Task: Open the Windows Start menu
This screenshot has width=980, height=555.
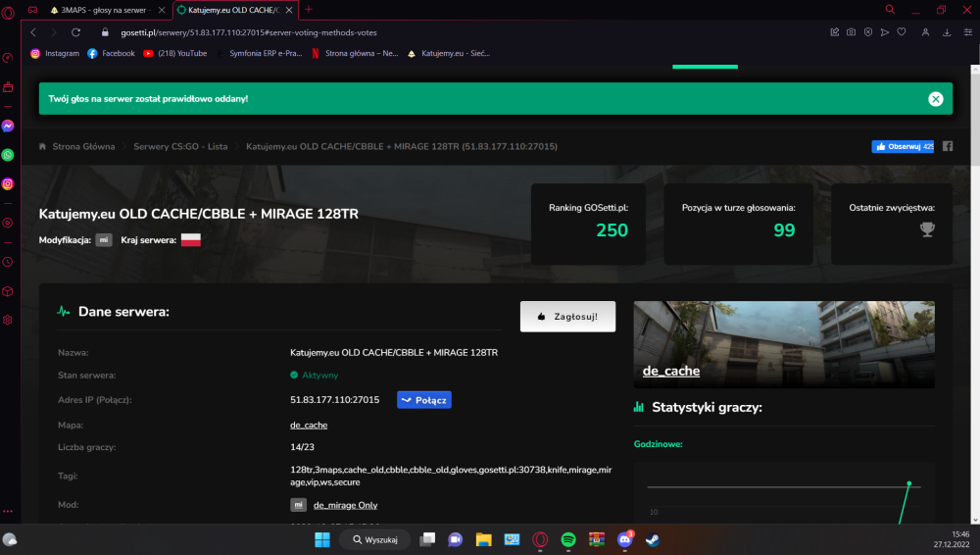Action: tap(321, 539)
